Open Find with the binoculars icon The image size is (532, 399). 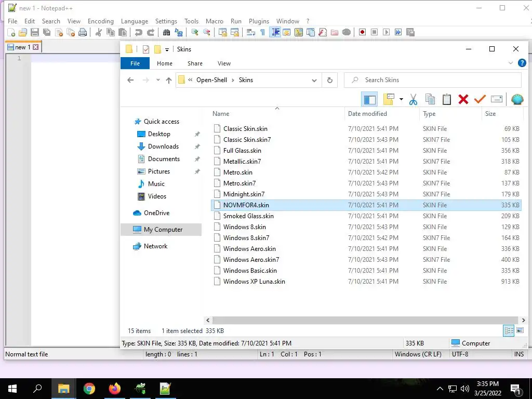(x=167, y=32)
